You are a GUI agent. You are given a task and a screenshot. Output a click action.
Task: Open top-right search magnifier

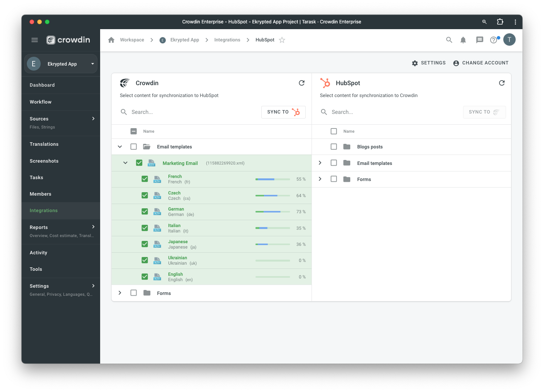click(x=449, y=40)
